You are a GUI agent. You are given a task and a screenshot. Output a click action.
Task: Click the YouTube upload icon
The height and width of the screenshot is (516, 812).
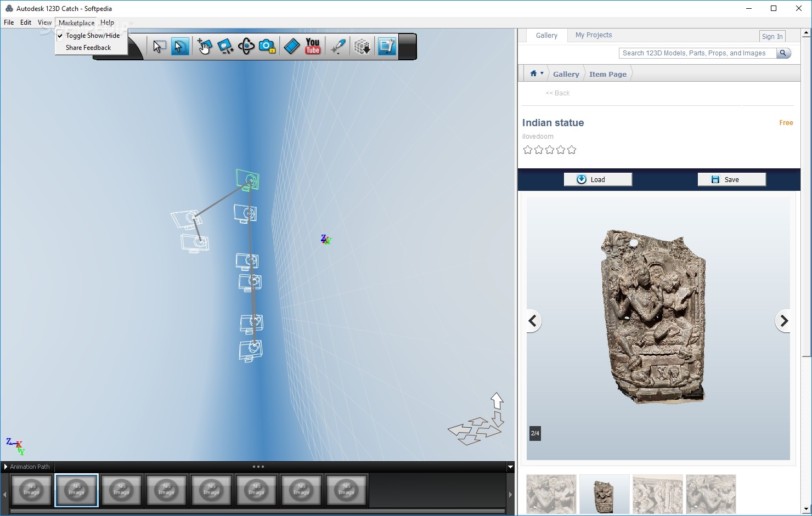pos(313,47)
